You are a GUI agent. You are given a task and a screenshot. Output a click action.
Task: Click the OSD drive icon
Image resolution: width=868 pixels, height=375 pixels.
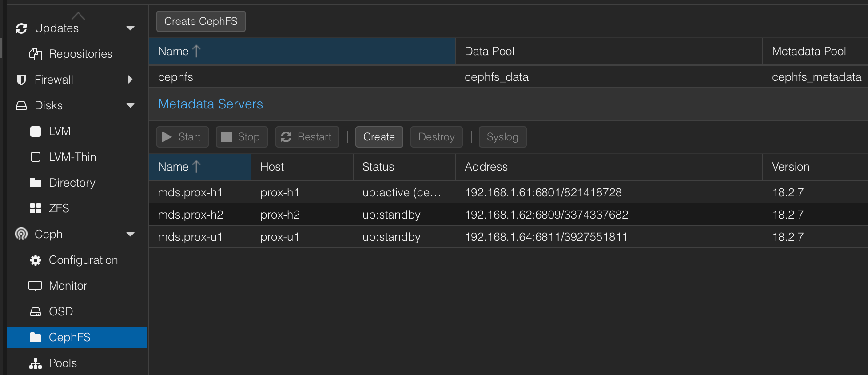pyautogui.click(x=36, y=312)
